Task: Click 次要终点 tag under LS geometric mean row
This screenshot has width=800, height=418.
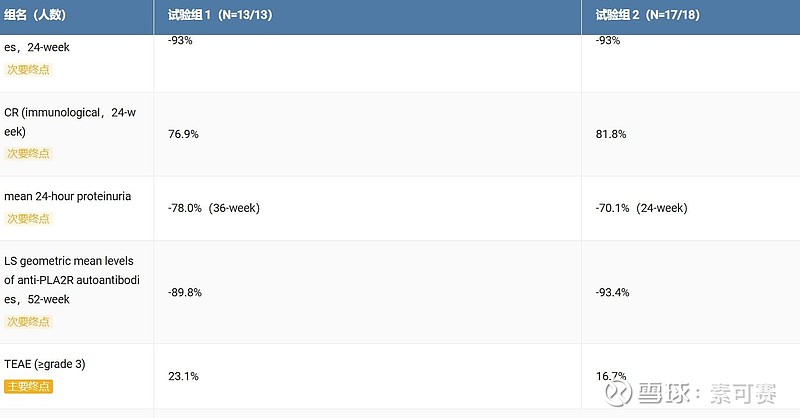Action: tap(28, 322)
